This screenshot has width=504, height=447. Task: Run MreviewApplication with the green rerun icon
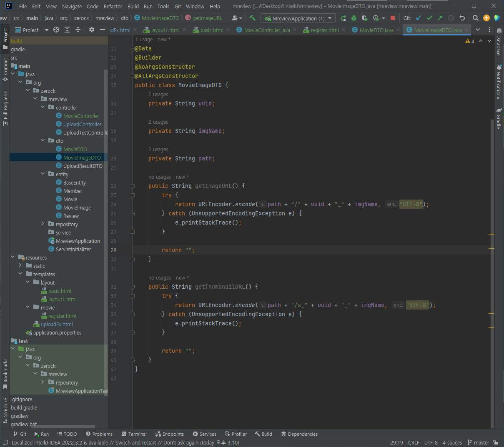tap(343, 18)
